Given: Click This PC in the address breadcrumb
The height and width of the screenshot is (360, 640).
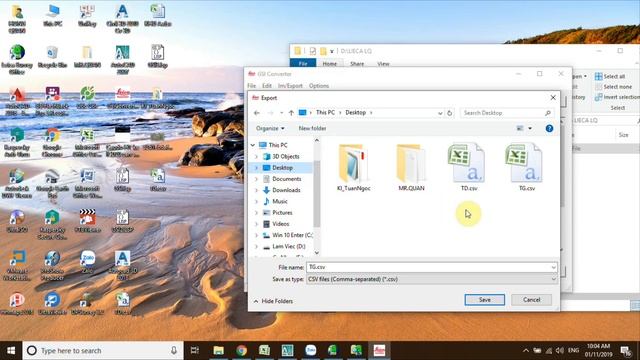Looking at the screenshot, I should [325, 112].
